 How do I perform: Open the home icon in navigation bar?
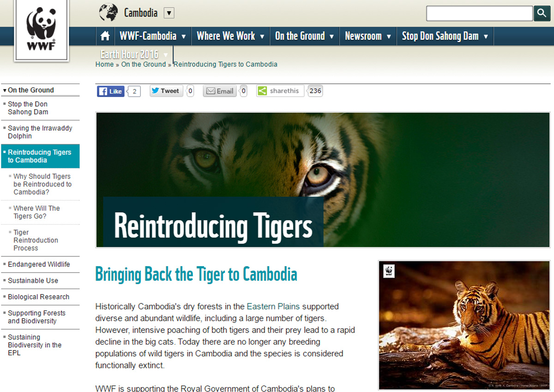tap(105, 36)
